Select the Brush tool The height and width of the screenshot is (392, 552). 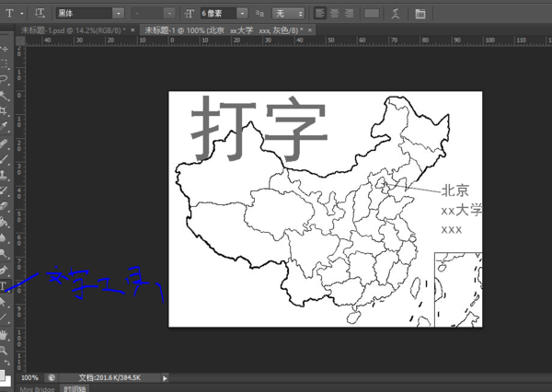click(5, 159)
